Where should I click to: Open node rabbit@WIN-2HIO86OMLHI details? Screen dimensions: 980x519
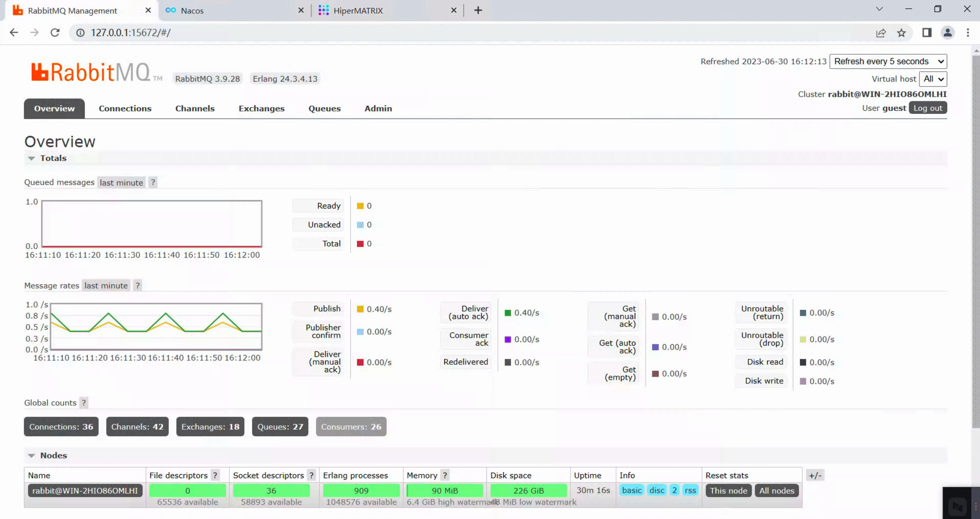[x=85, y=490]
